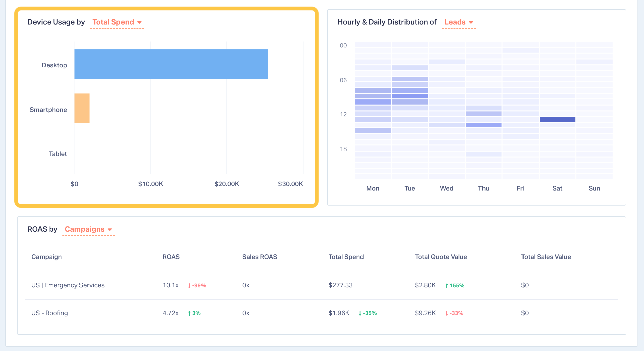
Task: Click the highlighted Thursday afternoon heatmap cell
Action: (x=483, y=125)
